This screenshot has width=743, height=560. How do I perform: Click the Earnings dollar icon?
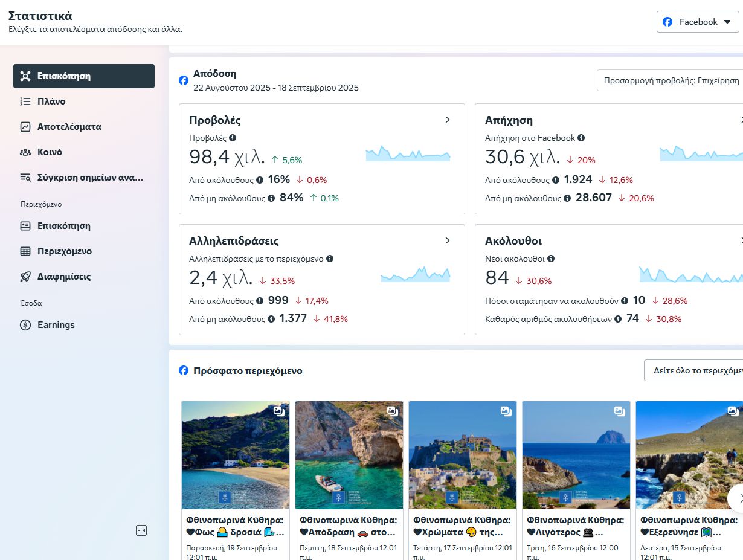[25, 325]
